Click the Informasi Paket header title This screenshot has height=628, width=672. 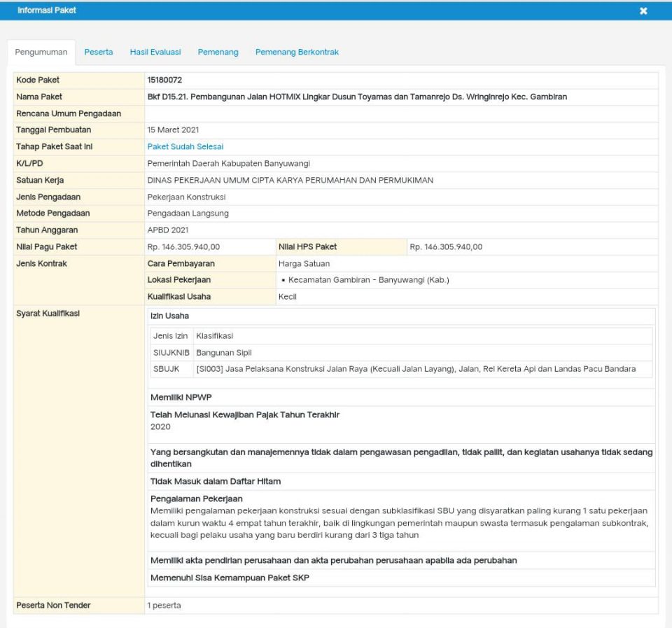47,11
